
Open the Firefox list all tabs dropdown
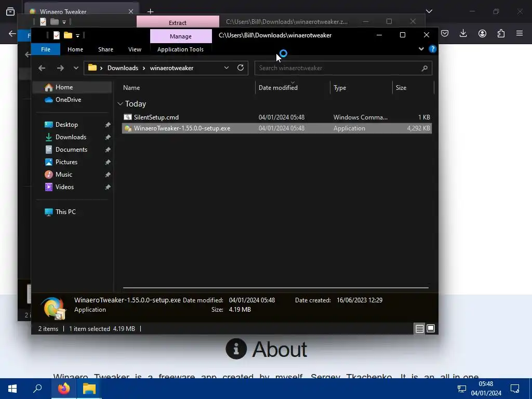point(429,11)
